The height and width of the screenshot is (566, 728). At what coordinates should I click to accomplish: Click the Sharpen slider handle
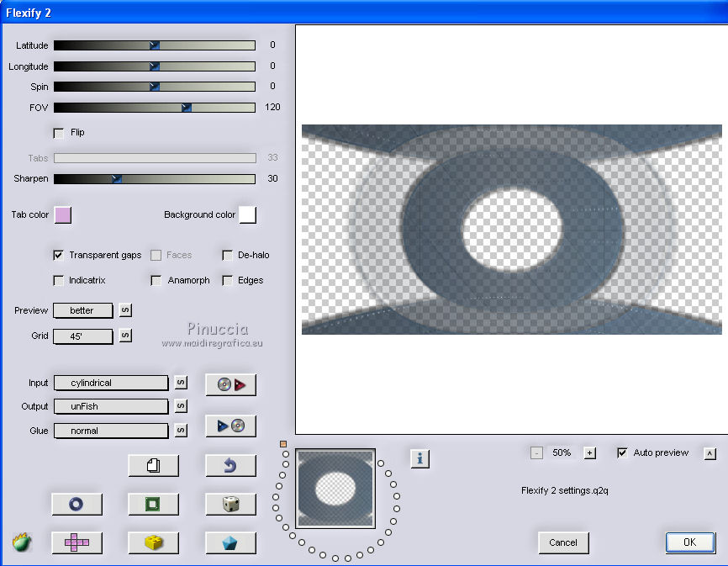pyautogui.click(x=117, y=179)
